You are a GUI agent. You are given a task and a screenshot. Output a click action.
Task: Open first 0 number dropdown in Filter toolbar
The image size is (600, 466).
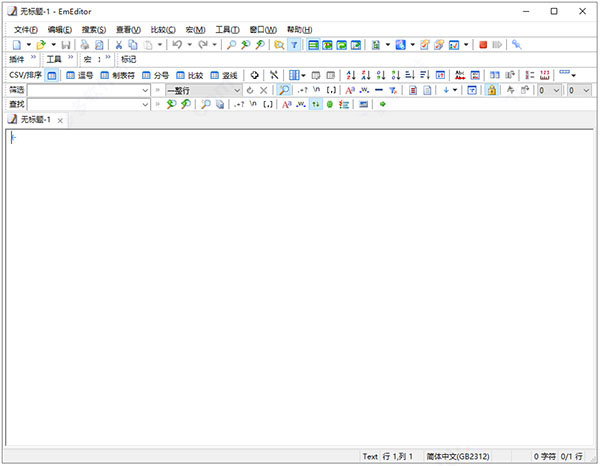coord(556,90)
